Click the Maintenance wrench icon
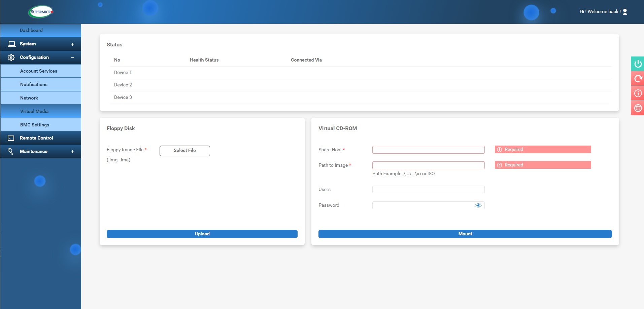Viewport: 644px width, 309px height. click(x=10, y=152)
